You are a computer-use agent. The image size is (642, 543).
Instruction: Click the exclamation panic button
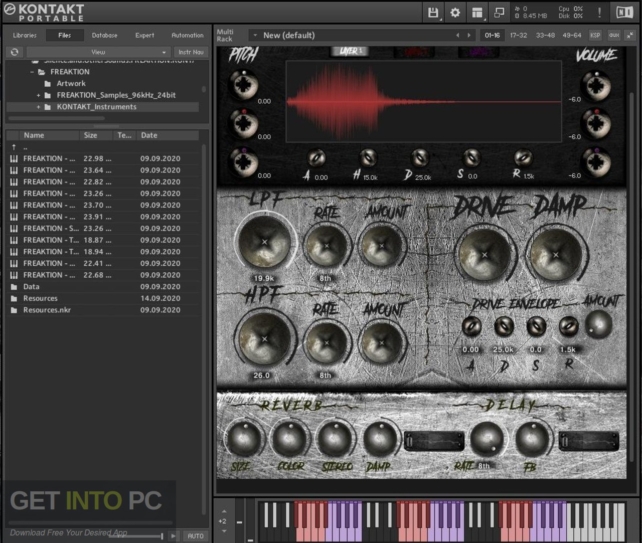(599, 12)
